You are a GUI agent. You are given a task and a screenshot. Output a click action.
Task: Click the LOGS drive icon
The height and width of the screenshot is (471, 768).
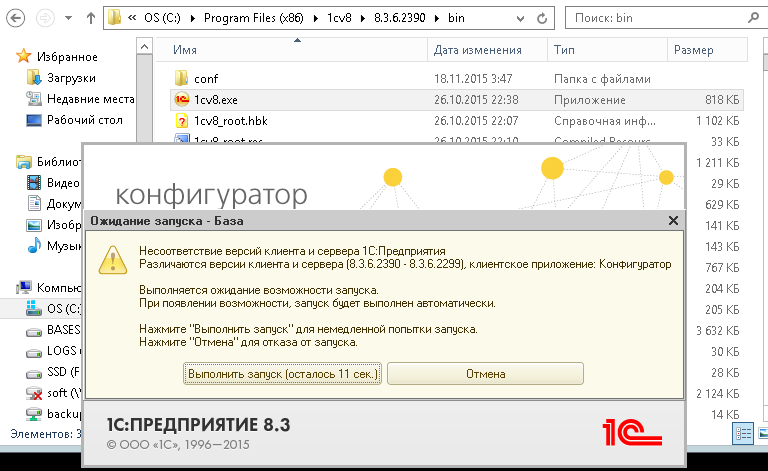pos(33,353)
